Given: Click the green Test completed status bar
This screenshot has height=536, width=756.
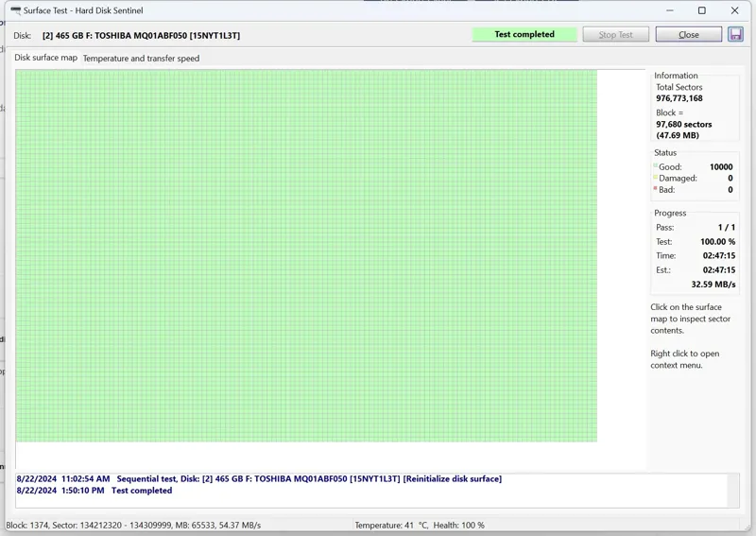Looking at the screenshot, I should point(524,34).
